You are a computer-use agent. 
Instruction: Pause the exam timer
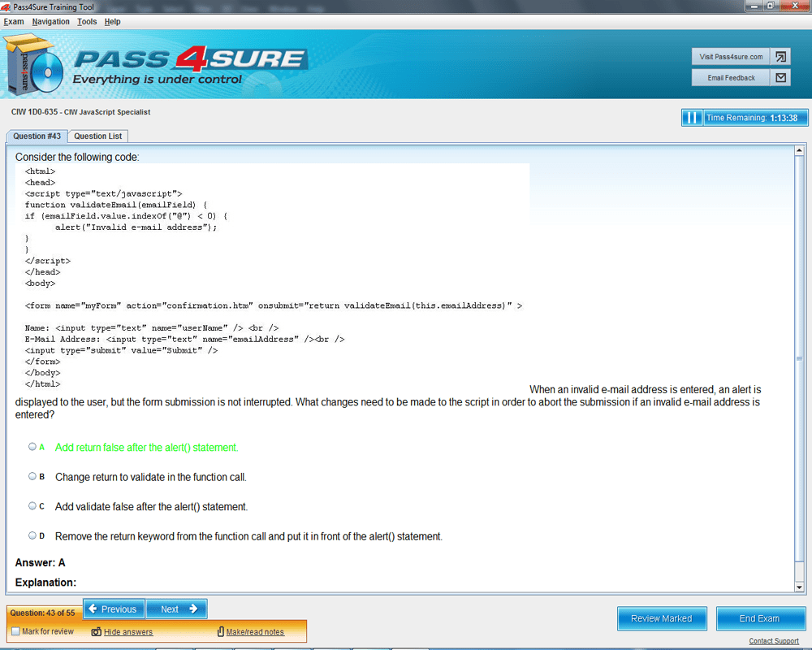pos(692,118)
